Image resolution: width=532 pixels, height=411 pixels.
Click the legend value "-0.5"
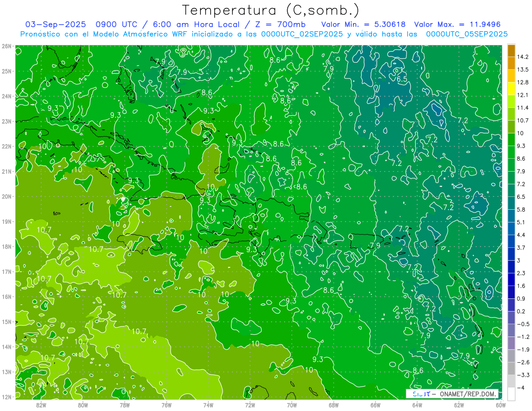click(x=523, y=324)
